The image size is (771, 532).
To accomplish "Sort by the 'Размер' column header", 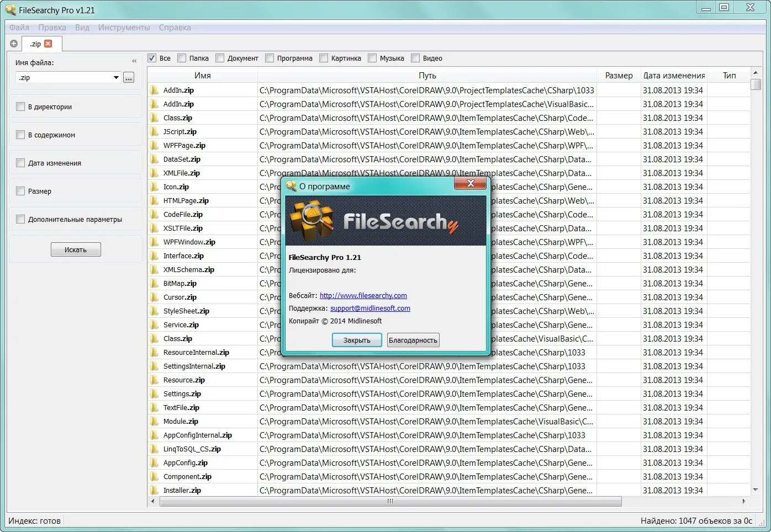I will click(x=619, y=76).
